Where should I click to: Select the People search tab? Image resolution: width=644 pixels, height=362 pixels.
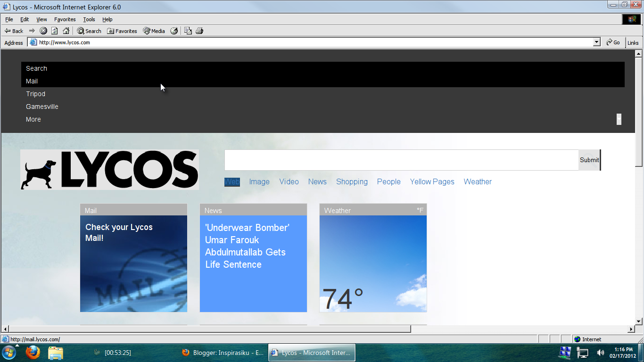pos(389,181)
